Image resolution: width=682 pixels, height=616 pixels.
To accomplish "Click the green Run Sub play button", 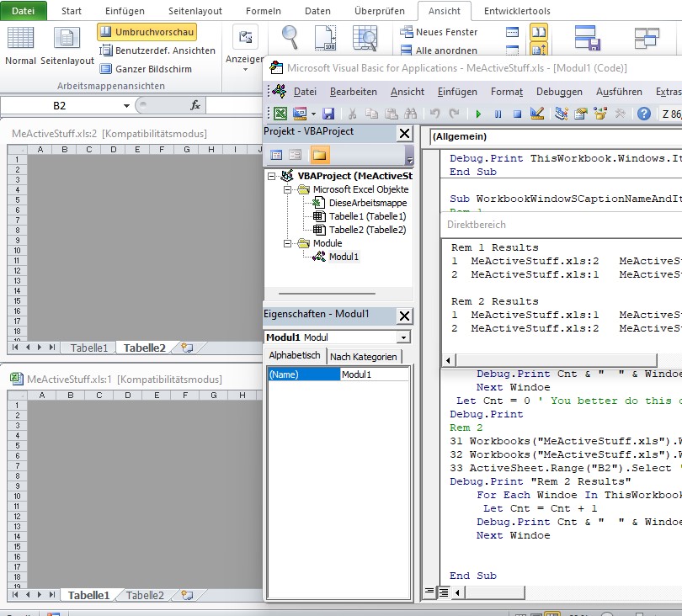I will click(x=478, y=114).
